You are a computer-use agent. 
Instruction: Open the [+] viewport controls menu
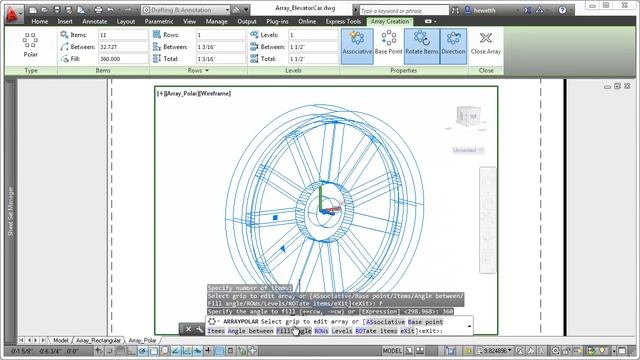tap(160, 93)
